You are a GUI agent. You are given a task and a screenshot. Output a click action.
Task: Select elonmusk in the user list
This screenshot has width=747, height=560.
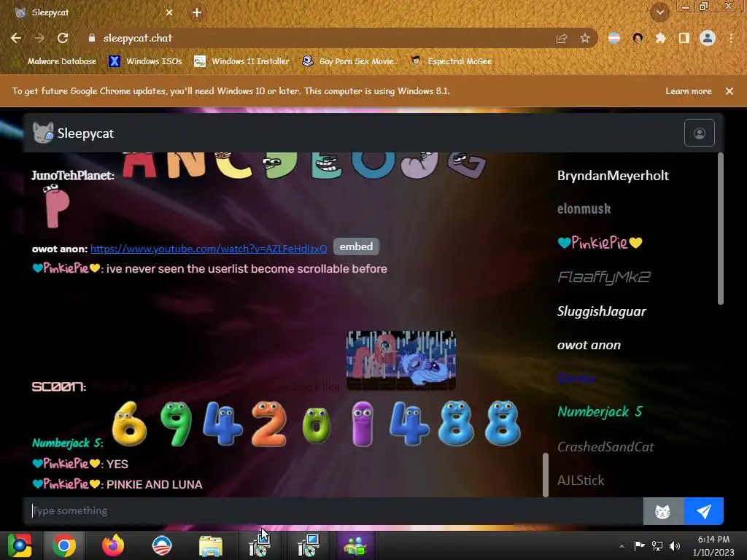click(x=584, y=209)
